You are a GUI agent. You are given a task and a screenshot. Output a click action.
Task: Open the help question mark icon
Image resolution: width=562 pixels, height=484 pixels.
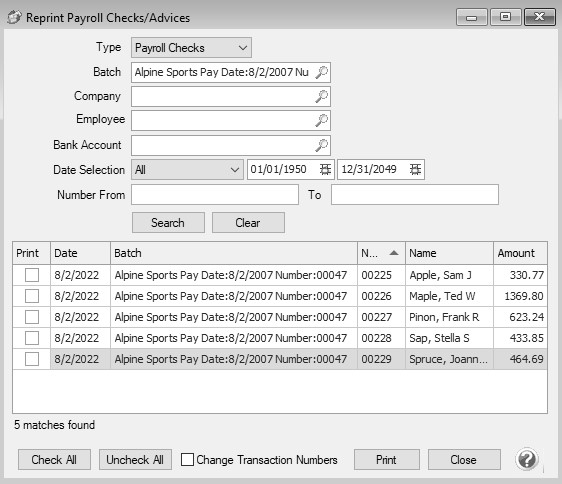[527, 459]
